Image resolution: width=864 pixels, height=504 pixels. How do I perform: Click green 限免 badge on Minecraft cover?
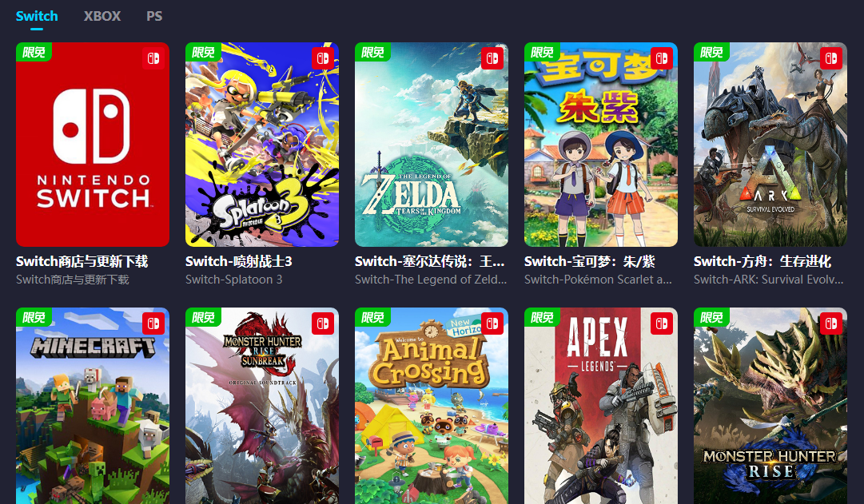[34, 317]
